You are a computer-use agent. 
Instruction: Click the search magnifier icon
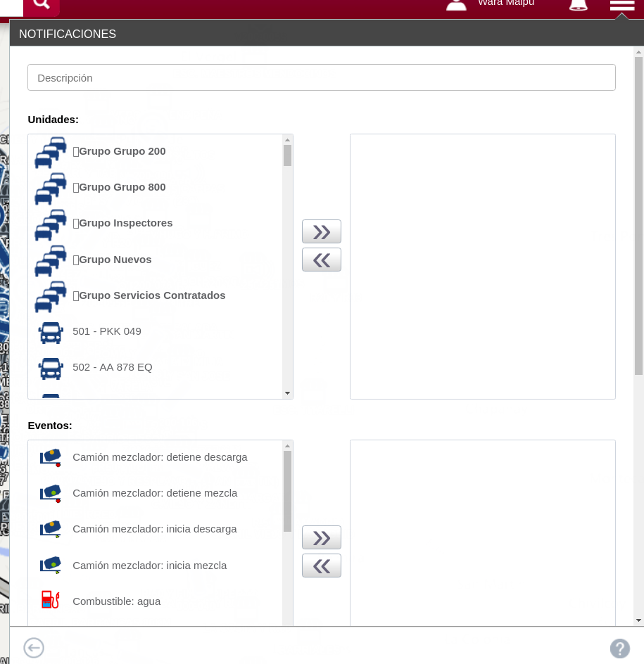[x=42, y=4]
